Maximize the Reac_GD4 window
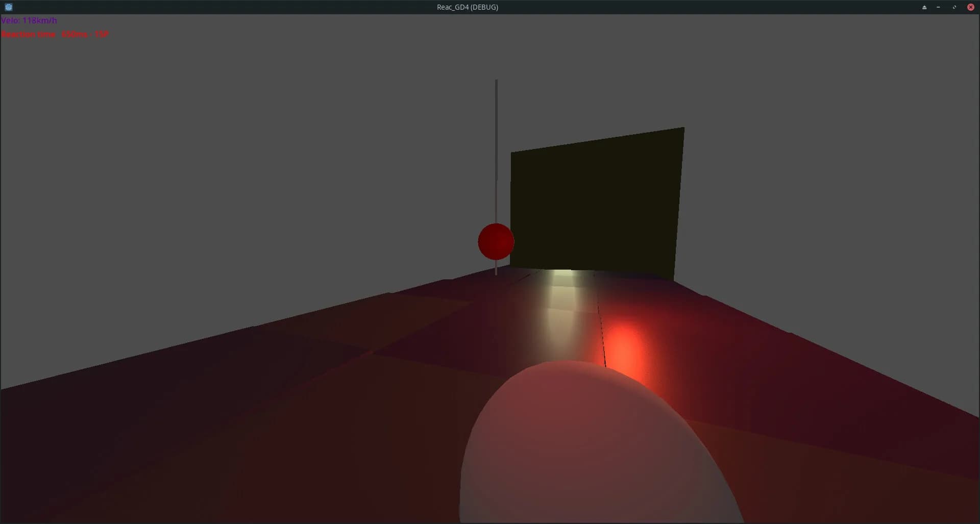 954,7
